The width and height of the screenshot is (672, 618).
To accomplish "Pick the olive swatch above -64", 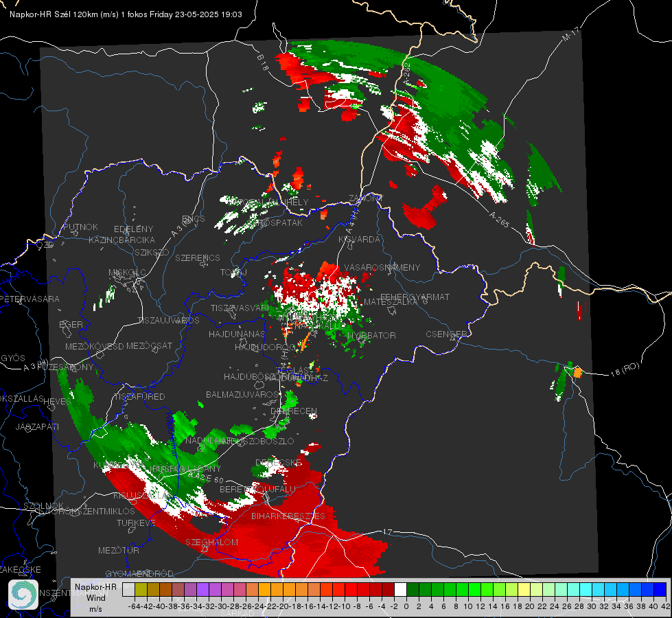I will click(141, 589).
